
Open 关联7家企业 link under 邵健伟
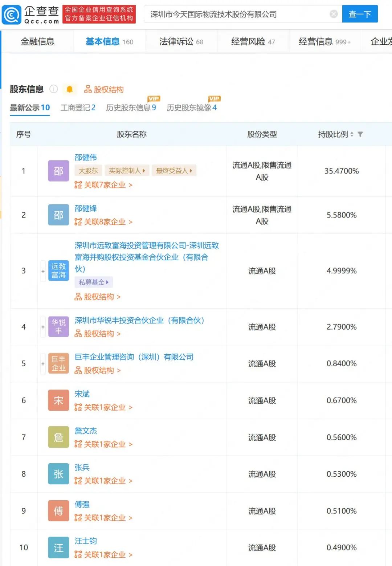(103, 185)
